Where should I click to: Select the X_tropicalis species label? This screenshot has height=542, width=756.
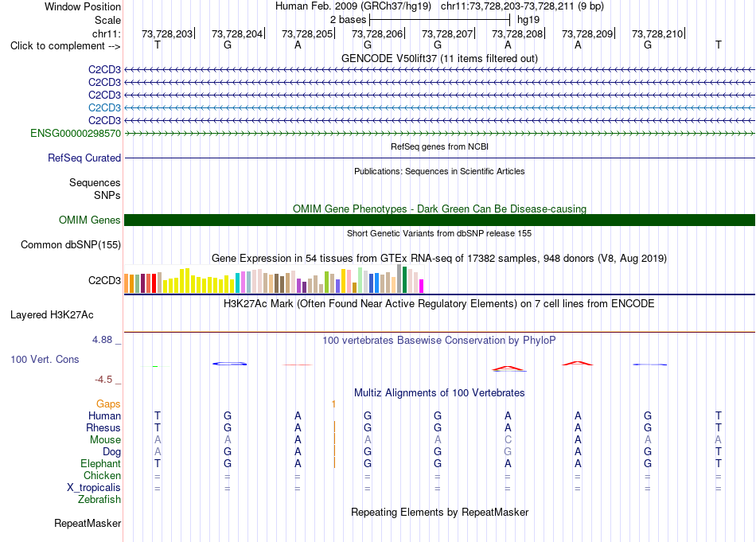(94, 488)
